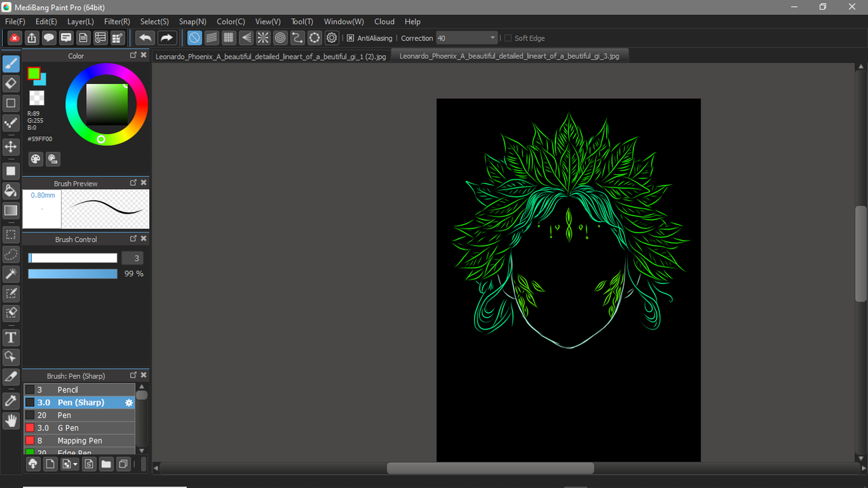Open the File(F) menu

[x=15, y=22]
